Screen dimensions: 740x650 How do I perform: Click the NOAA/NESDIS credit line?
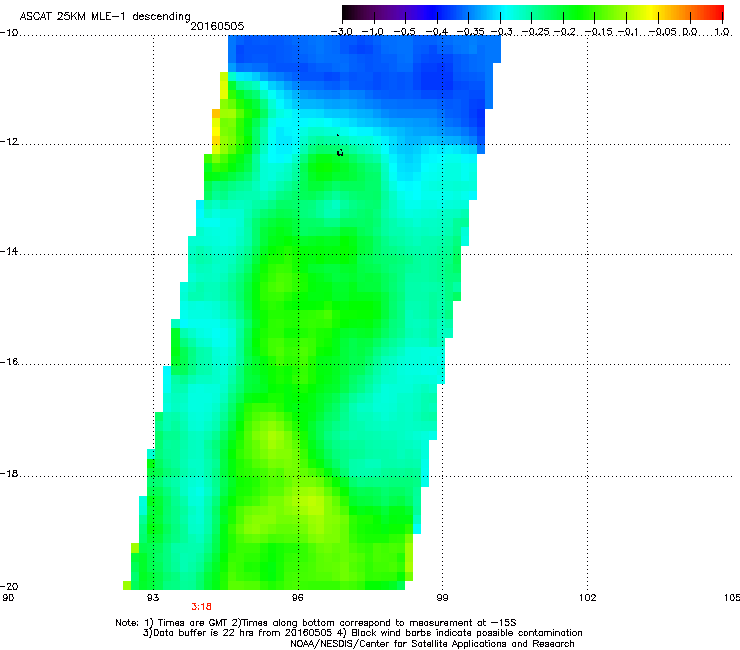tap(432, 644)
